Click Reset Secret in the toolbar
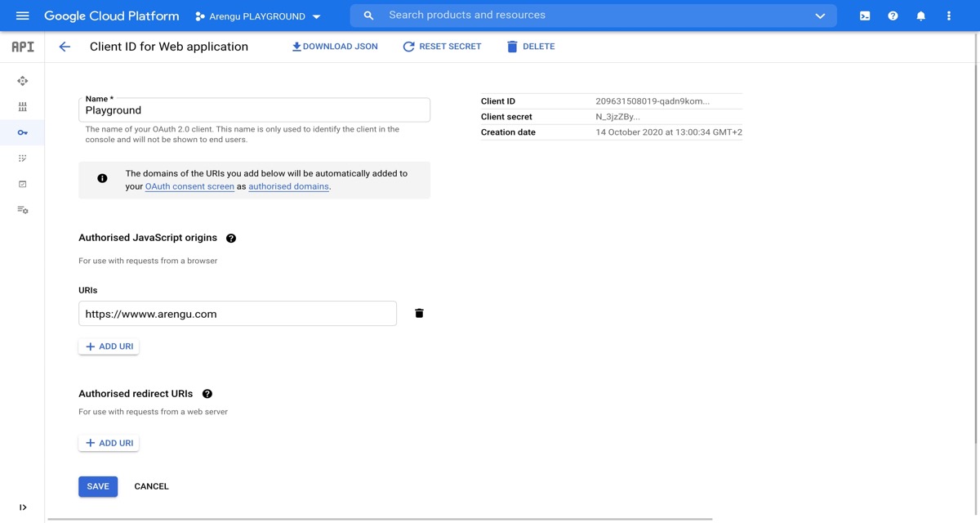980x523 pixels. tap(442, 47)
